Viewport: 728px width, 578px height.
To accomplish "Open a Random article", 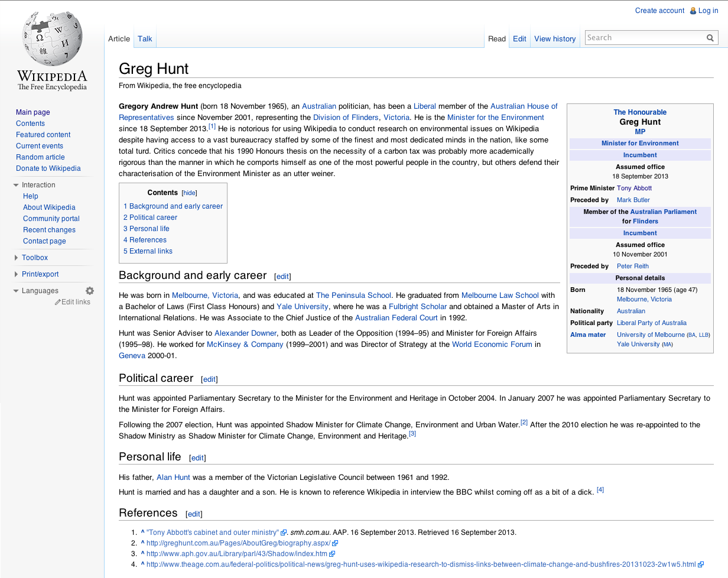I will click(x=40, y=157).
